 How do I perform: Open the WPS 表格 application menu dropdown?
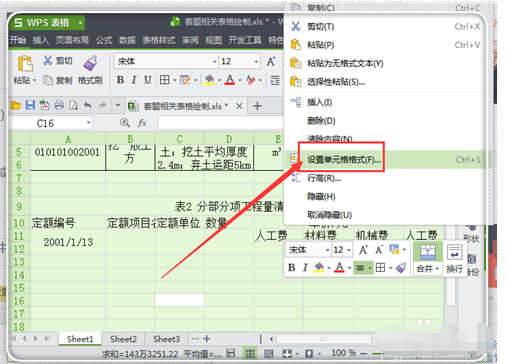[80, 23]
